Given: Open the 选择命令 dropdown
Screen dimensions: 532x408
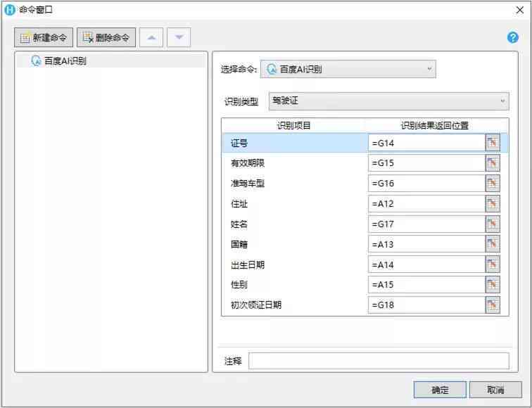Looking at the screenshot, I should (348, 69).
